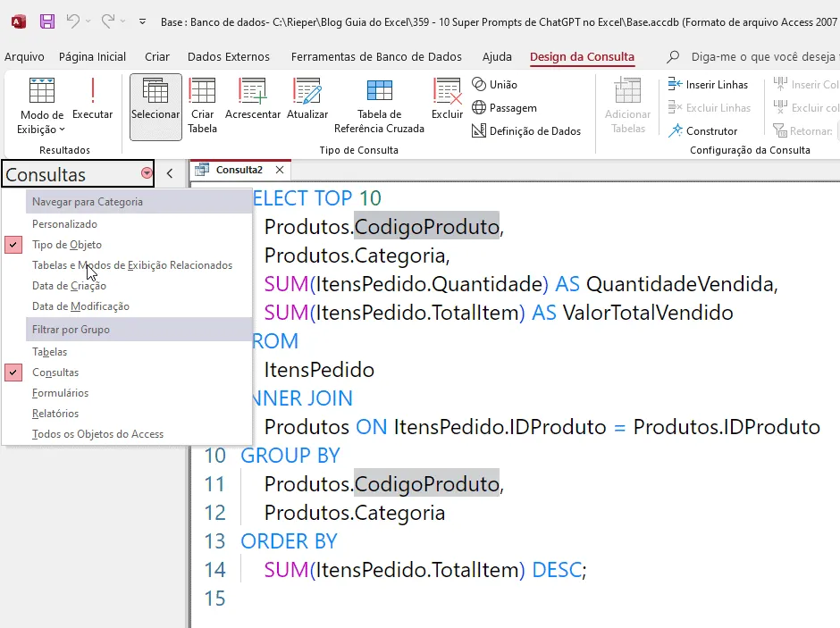Open the Construtor tool
The height and width of the screenshot is (628, 840).
tap(702, 130)
